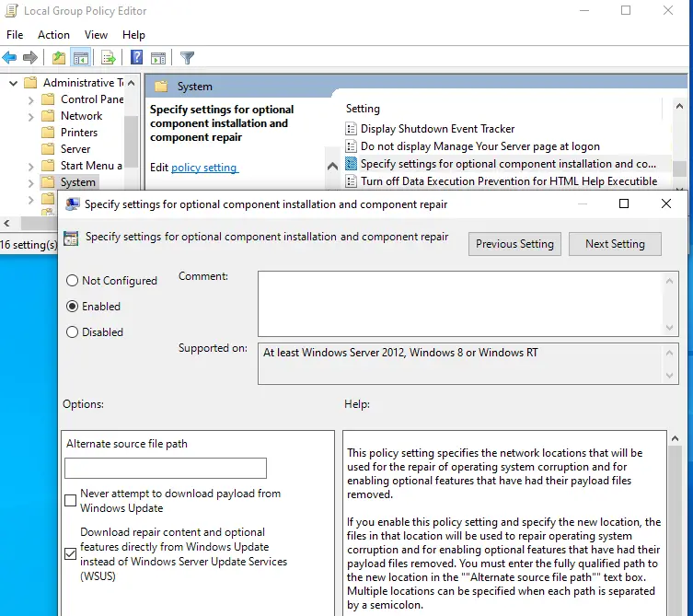Click the Next Setting button
Screen dimensions: 693x616
615,244
